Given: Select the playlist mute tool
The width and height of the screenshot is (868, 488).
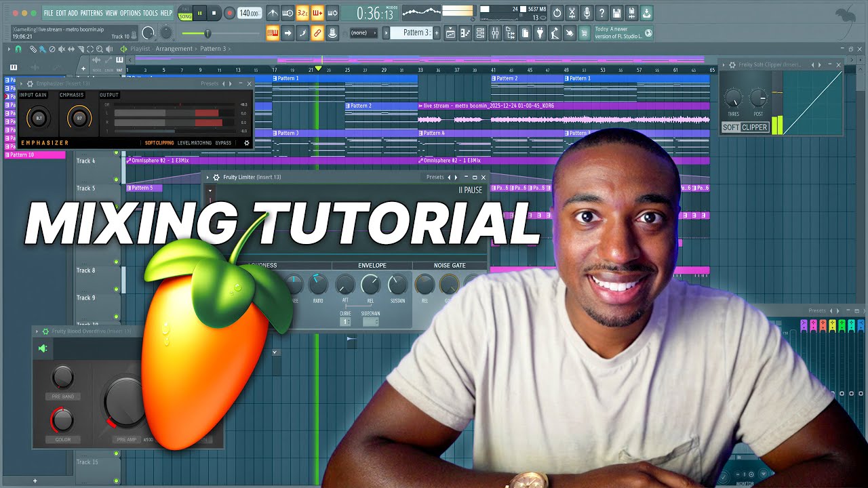Looking at the screenshot, I should 62,49.
